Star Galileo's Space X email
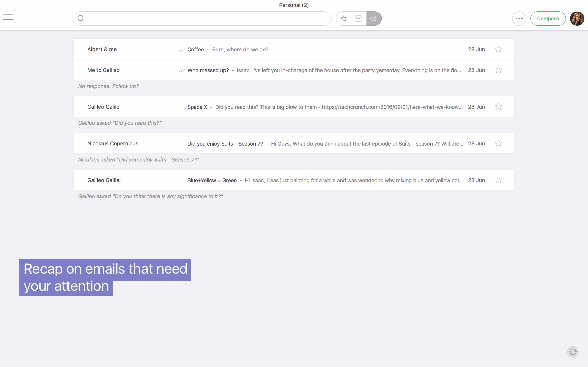Screen dimensions: 588x367 coord(498,106)
